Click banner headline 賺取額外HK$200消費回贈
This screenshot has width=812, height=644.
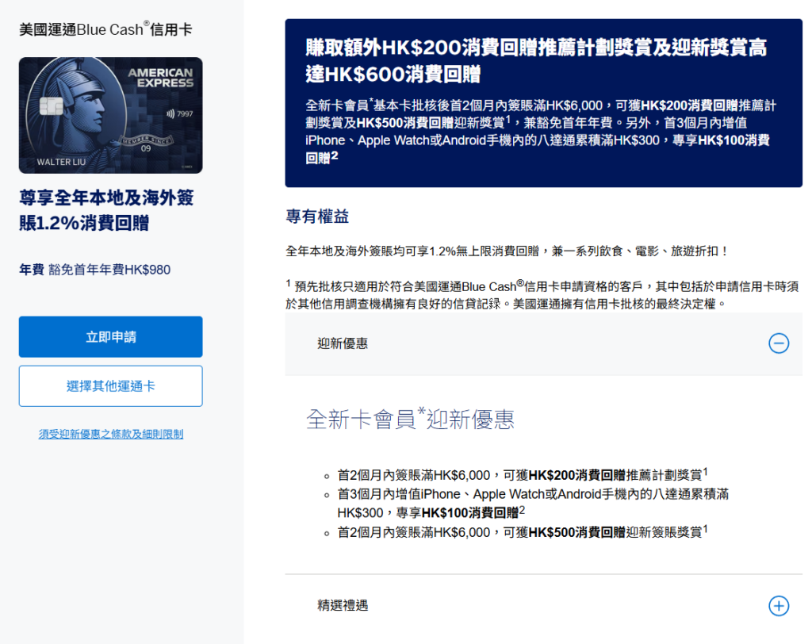click(536, 60)
